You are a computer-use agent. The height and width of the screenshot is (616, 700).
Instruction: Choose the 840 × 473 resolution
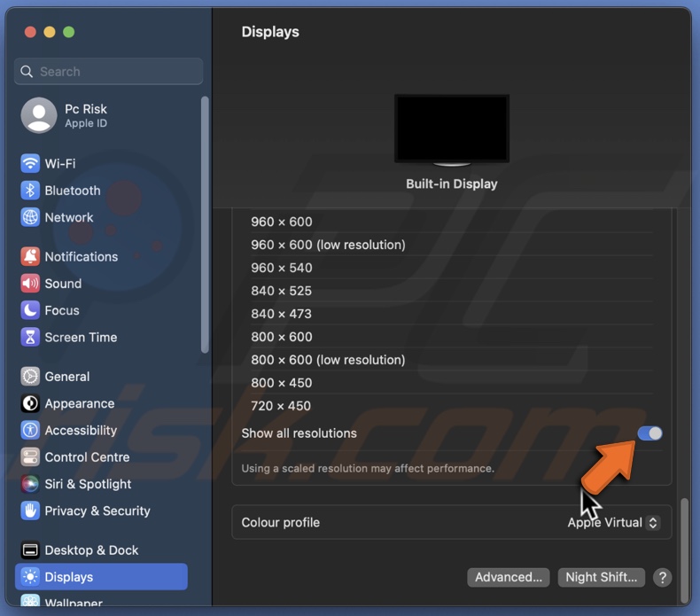[x=451, y=314]
